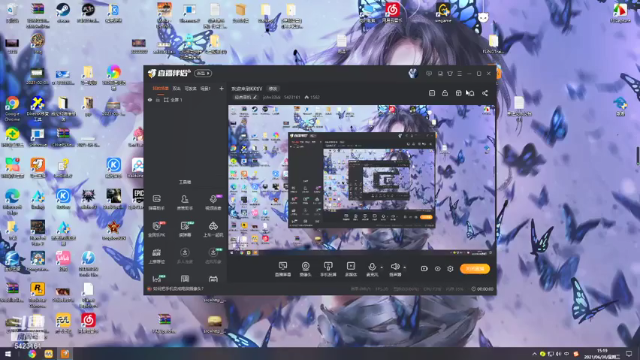The height and width of the screenshot is (360, 640).
Task: Toggle the eye visibility of full-screen source
Action: (150, 100)
